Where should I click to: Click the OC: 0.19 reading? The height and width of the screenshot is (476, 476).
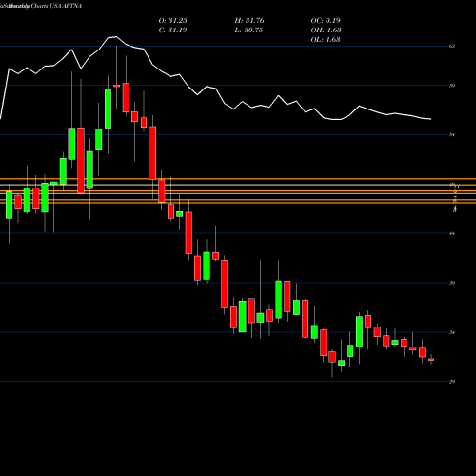(326, 21)
